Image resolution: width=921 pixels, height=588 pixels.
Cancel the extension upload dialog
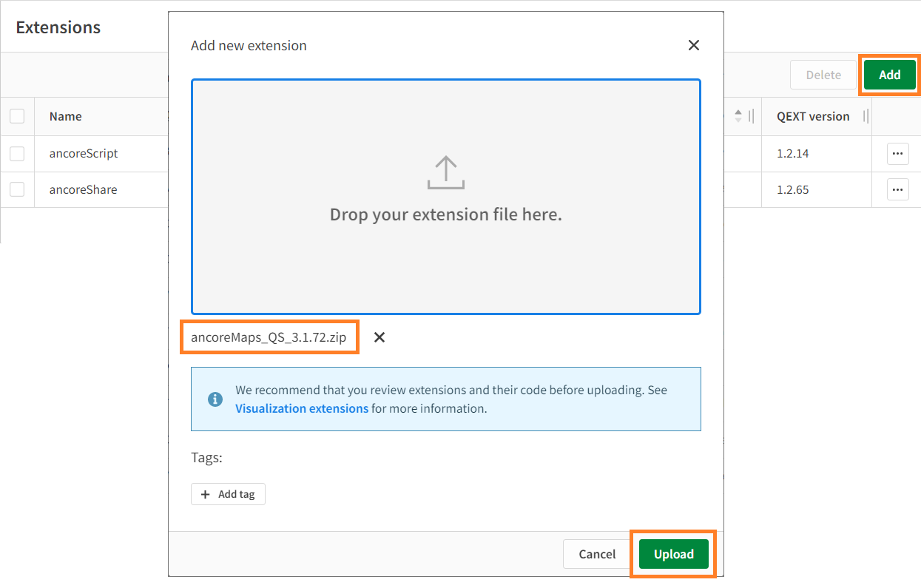click(597, 554)
